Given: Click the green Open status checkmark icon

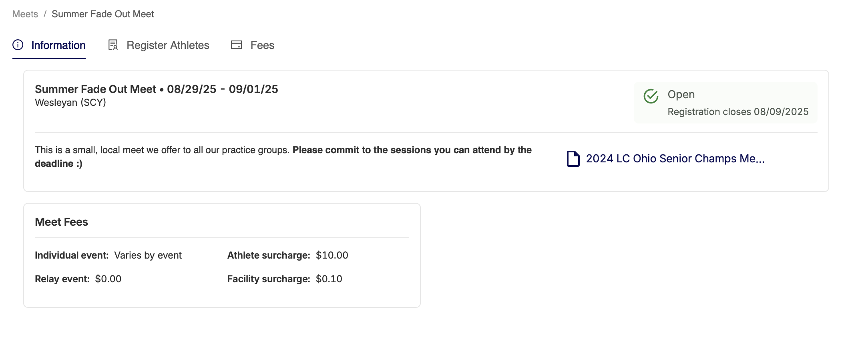Looking at the screenshot, I should [651, 96].
